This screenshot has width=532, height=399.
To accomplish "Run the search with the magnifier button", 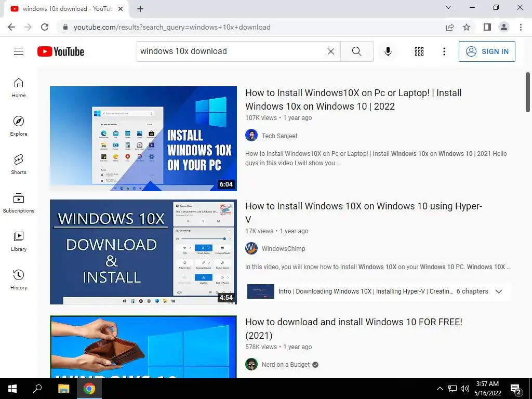I will [x=356, y=51].
